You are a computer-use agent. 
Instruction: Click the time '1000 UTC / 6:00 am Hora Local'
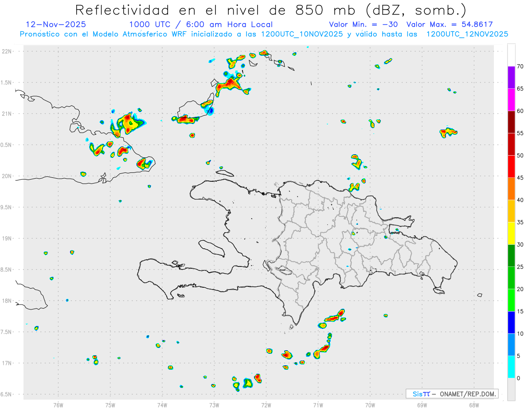[201, 24]
